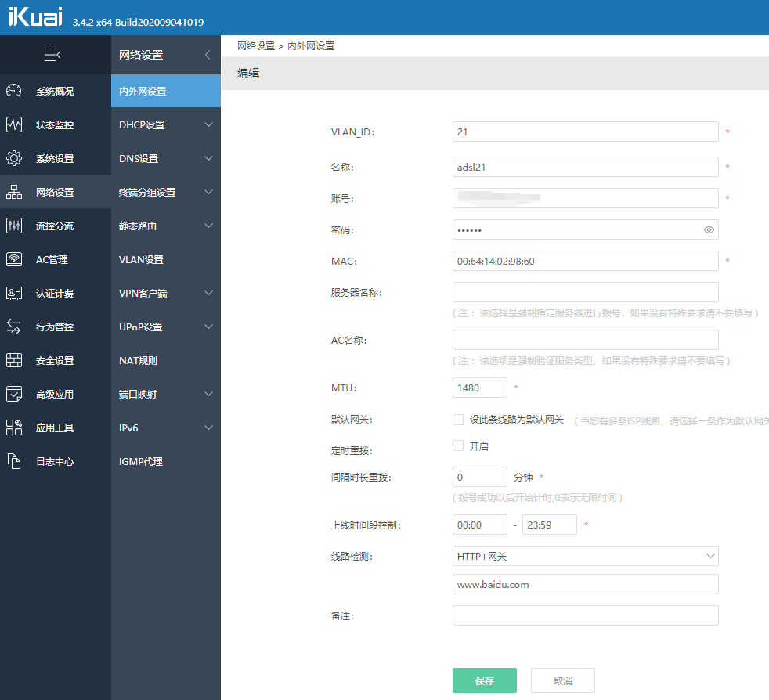Viewport: 769px width, 700px height.
Task: Collapse the sidebar using the hamburger icon
Action: [52, 55]
